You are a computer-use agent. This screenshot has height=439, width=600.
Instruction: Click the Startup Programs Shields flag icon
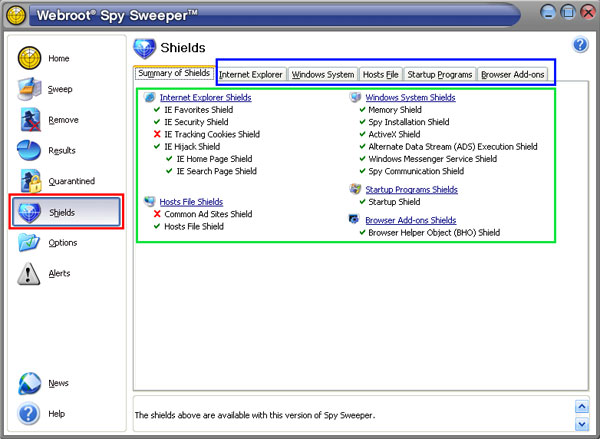click(355, 189)
